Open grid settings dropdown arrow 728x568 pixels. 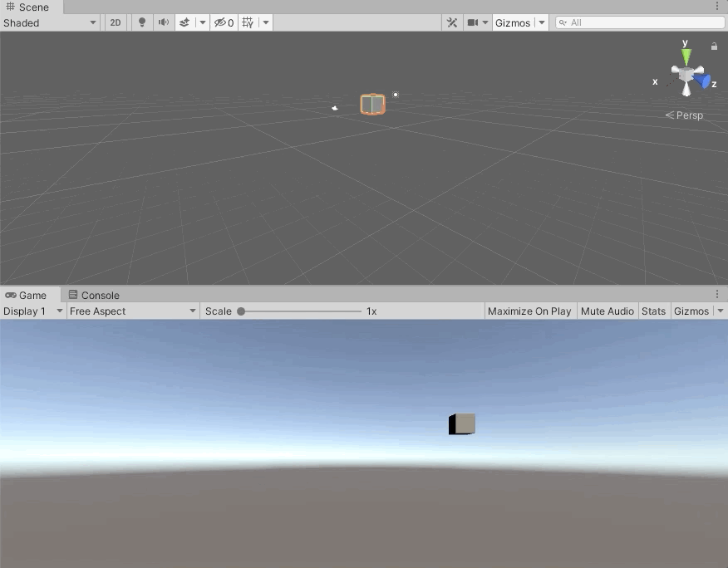point(266,22)
